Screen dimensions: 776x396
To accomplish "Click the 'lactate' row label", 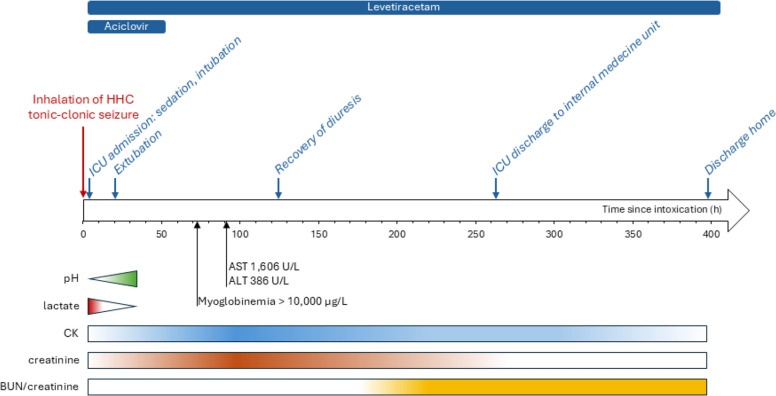I will point(61,306).
